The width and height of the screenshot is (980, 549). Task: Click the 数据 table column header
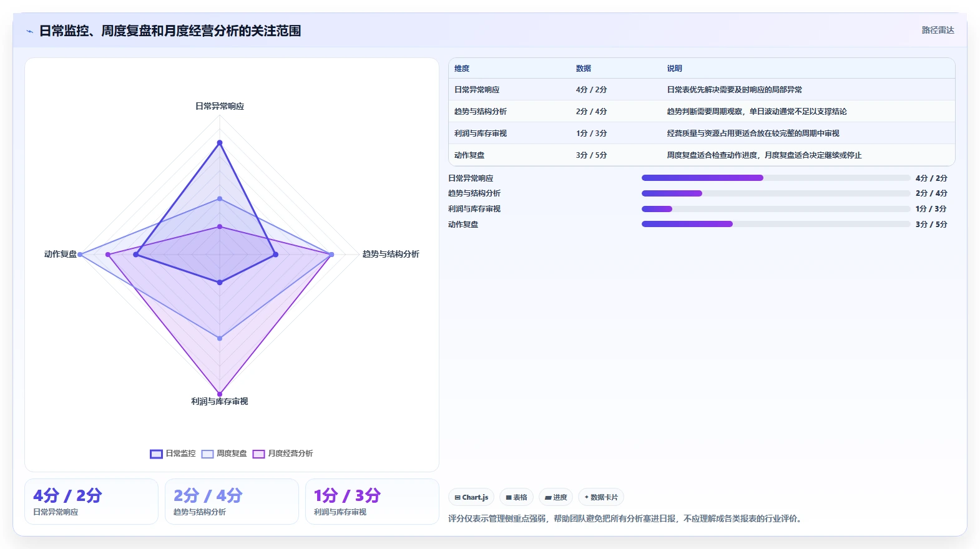click(584, 69)
